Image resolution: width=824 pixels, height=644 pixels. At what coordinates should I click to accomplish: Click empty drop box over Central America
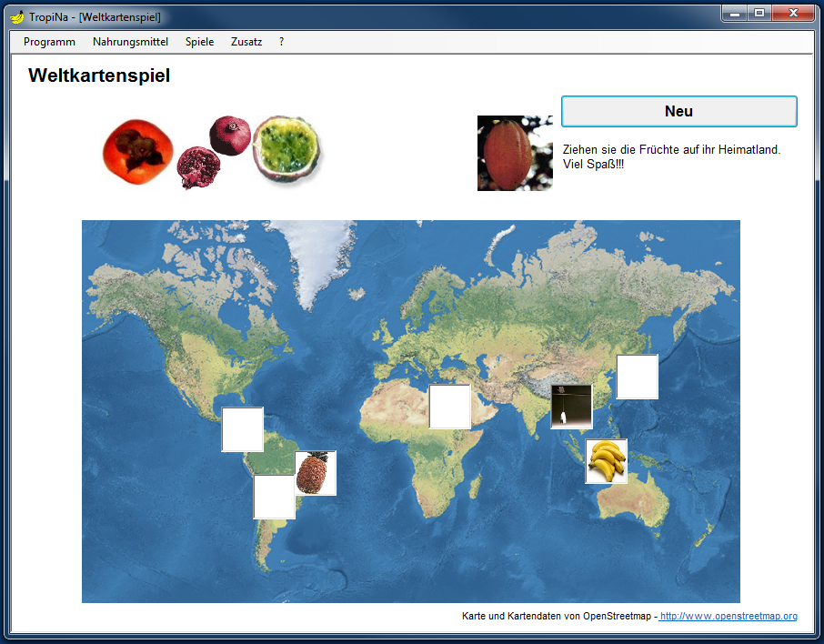(x=243, y=429)
